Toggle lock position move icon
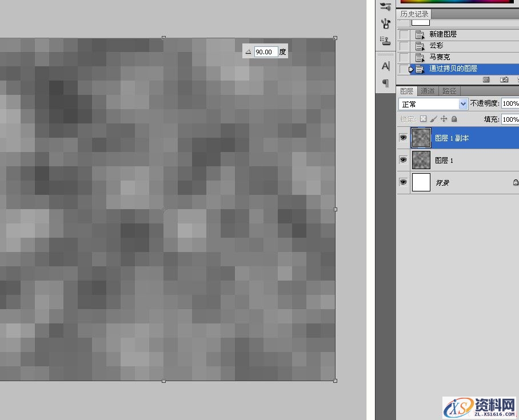The width and height of the screenshot is (519, 420). click(444, 119)
